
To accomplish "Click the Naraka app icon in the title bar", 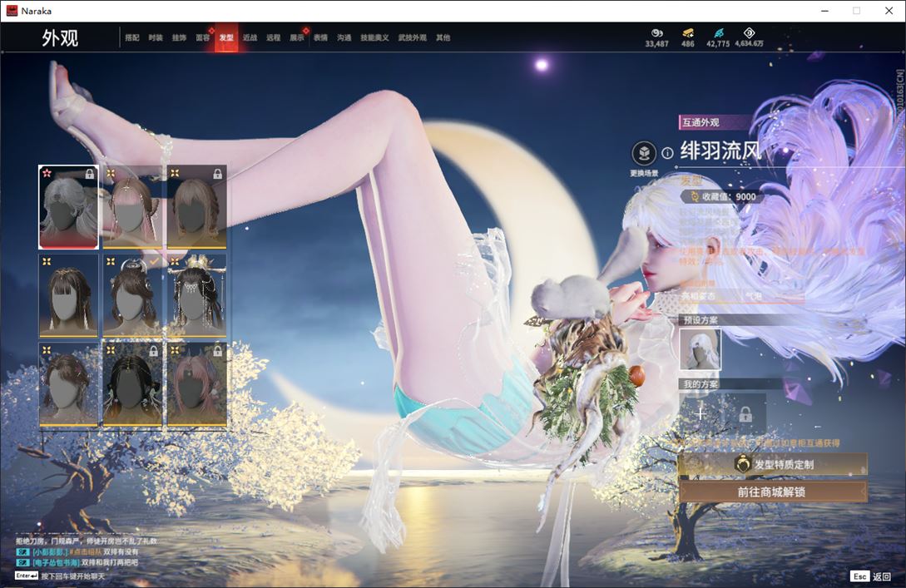I will (x=12, y=11).
